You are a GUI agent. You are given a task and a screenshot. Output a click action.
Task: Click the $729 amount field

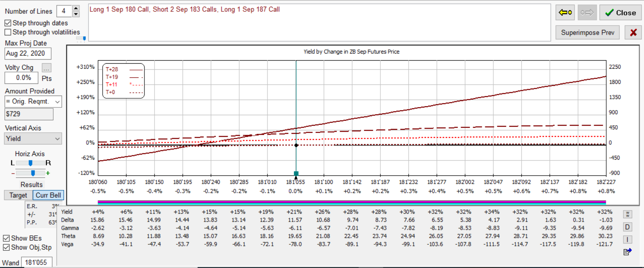point(29,114)
